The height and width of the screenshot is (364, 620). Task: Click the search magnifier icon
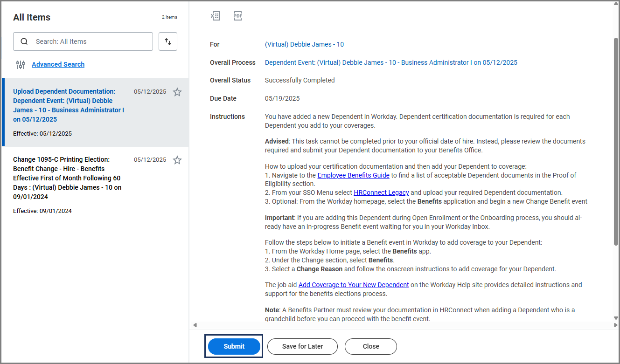pyautogui.click(x=24, y=41)
